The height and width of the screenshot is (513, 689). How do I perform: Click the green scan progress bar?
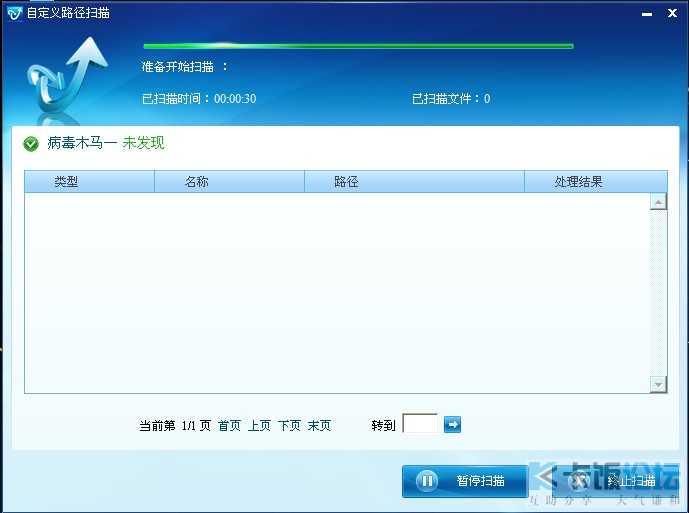point(358,46)
